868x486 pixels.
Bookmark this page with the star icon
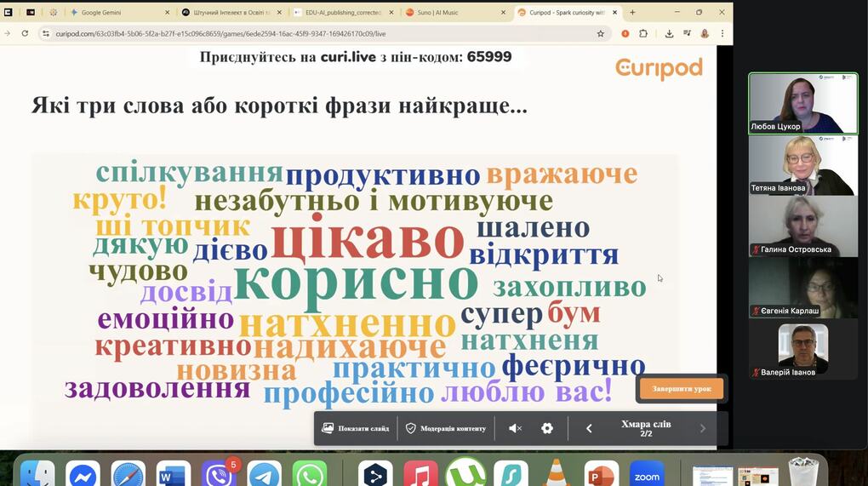(600, 33)
